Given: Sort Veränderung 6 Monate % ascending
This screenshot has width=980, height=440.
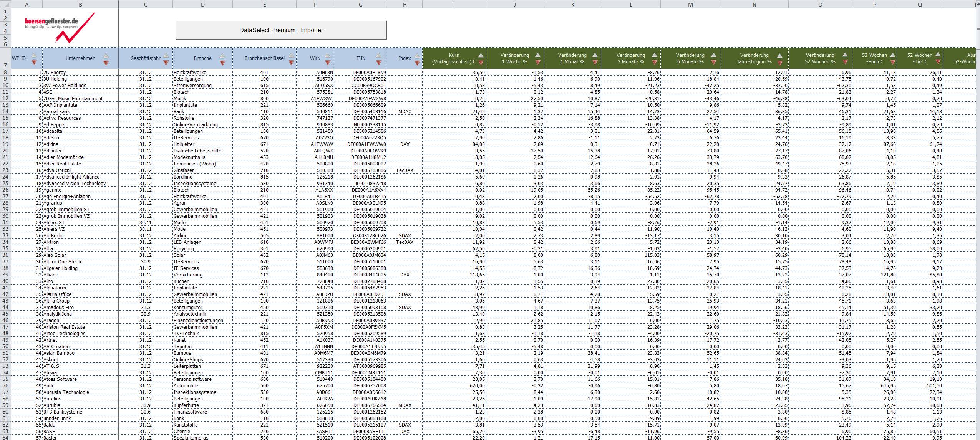Looking at the screenshot, I should click(714, 55).
